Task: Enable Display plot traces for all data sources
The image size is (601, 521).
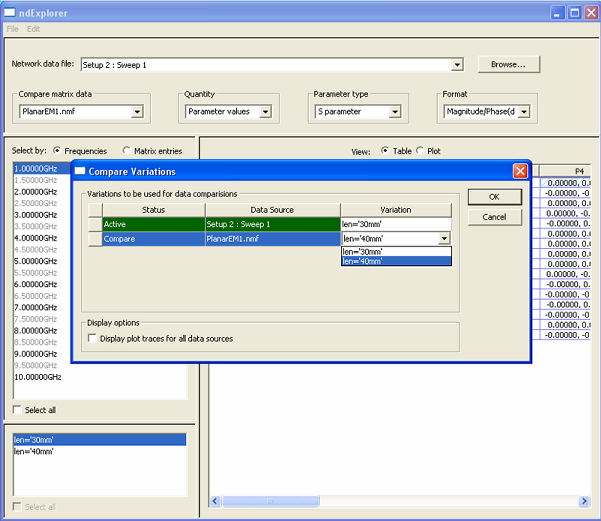Action: [93, 339]
